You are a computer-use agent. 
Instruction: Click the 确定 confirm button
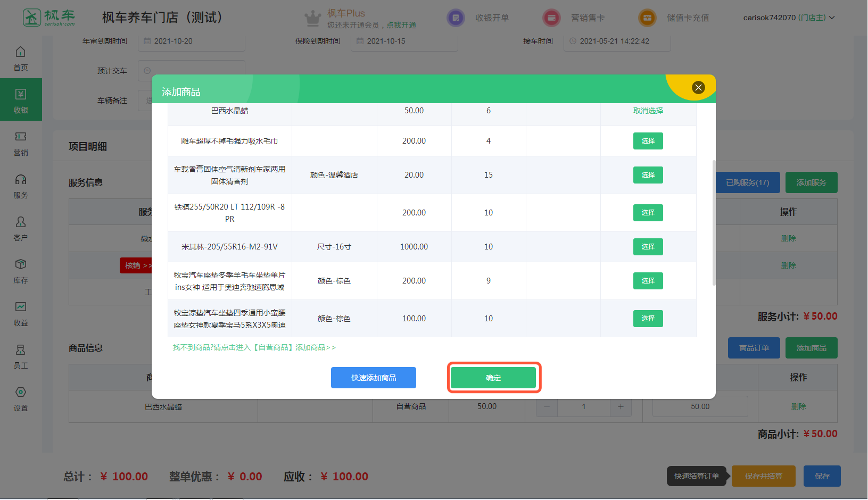493,378
